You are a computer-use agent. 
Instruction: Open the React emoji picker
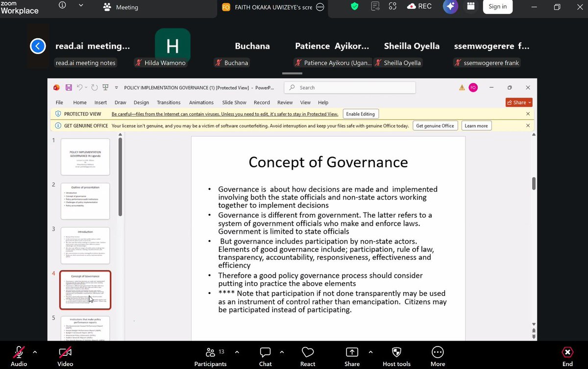[x=308, y=356]
